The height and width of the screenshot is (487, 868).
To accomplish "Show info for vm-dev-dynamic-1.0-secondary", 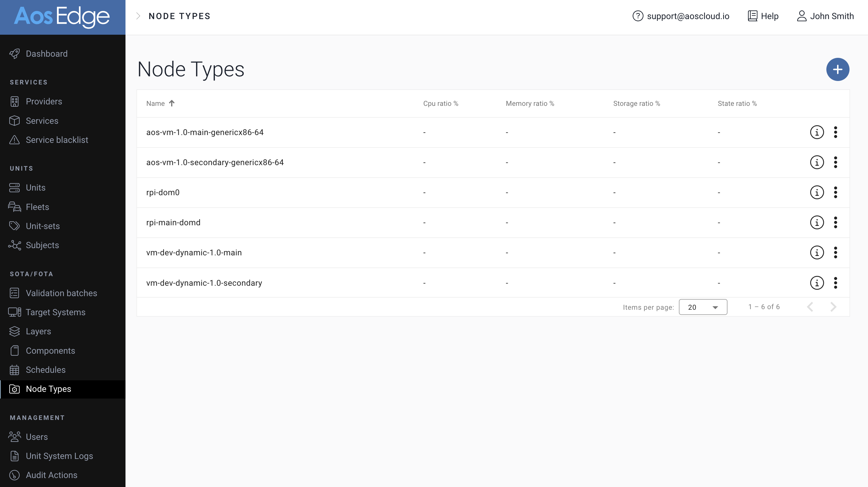I will tap(817, 283).
